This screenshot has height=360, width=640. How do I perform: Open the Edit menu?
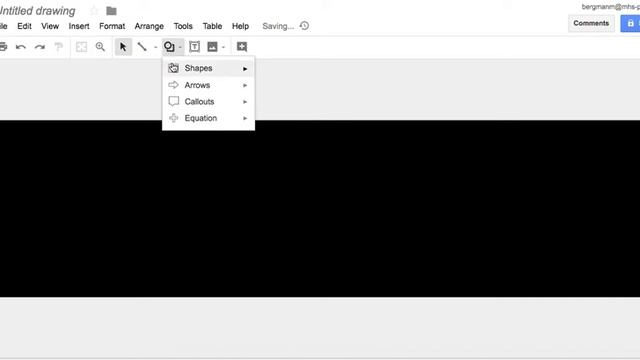pyautogui.click(x=24, y=26)
